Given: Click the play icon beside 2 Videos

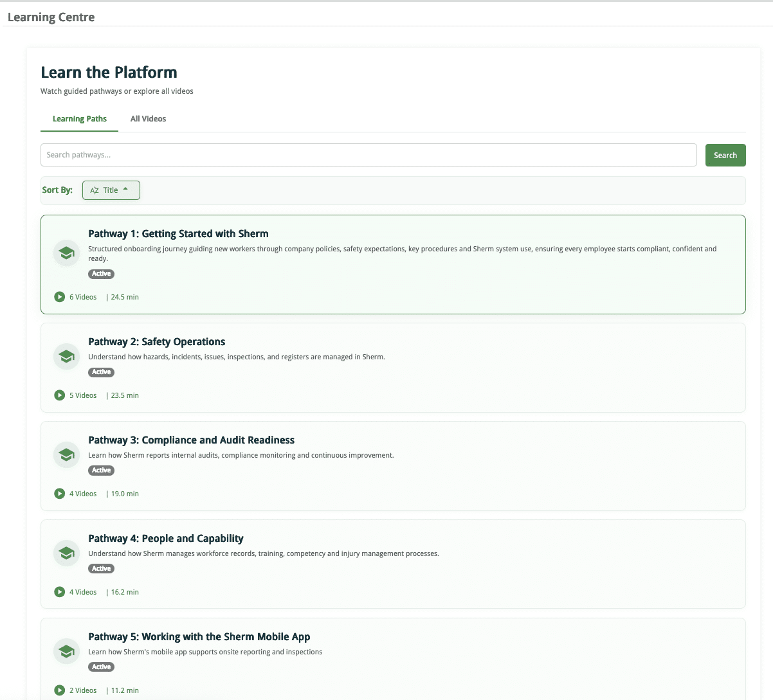Looking at the screenshot, I should pyautogui.click(x=59, y=690).
